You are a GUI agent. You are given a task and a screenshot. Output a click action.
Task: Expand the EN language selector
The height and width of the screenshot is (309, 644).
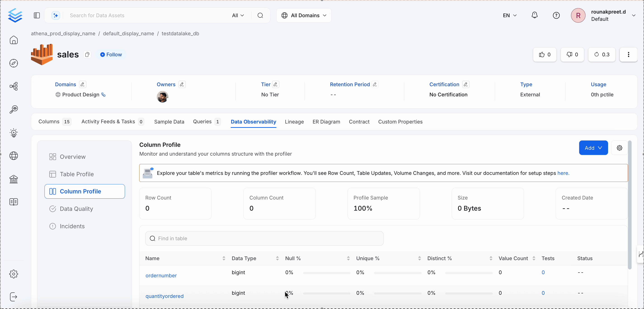click(510, 16)
